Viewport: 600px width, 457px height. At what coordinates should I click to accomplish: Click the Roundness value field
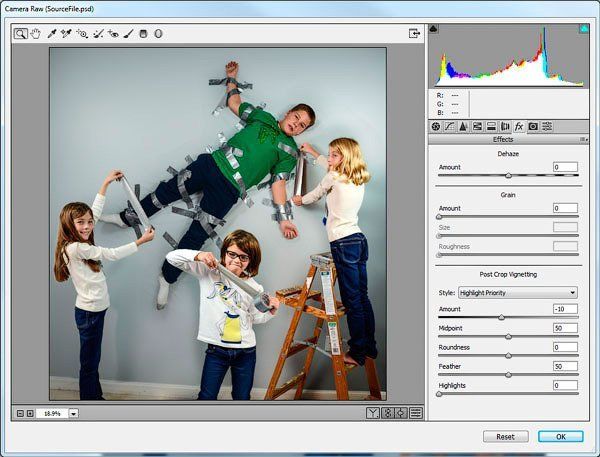(565, 347)
